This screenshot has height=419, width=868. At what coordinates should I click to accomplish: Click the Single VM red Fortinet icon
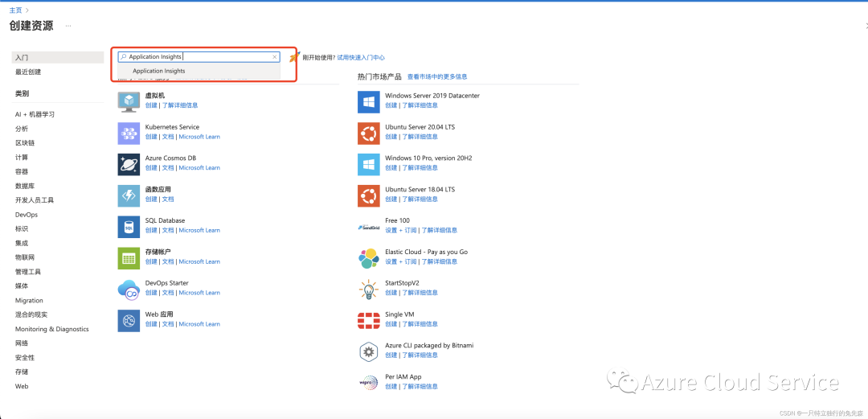tap(369, 321)
